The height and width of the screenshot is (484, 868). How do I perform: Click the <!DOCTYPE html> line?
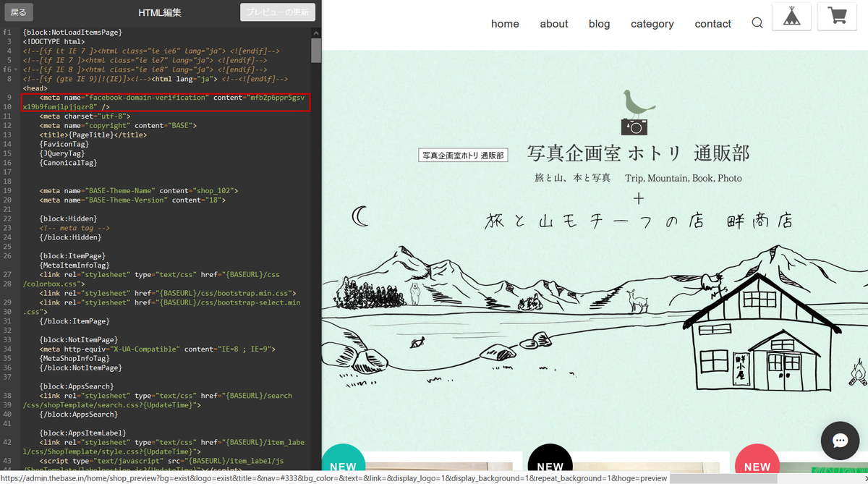(x=54, y=42)
